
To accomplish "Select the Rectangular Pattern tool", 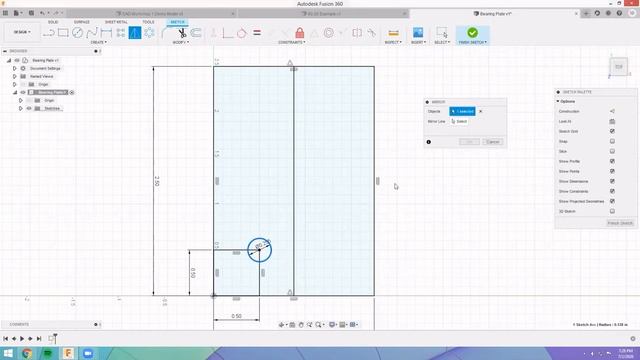I will (121, 33).
